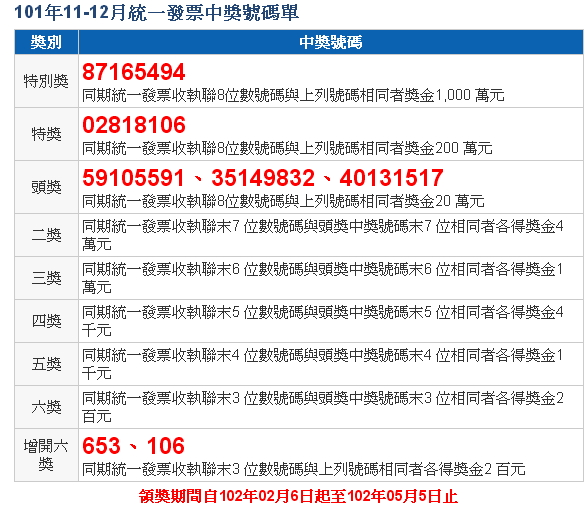Viewport: 587px width, 509px height.
Task: Select the 四獎 row label
Action: coord(46,321)
